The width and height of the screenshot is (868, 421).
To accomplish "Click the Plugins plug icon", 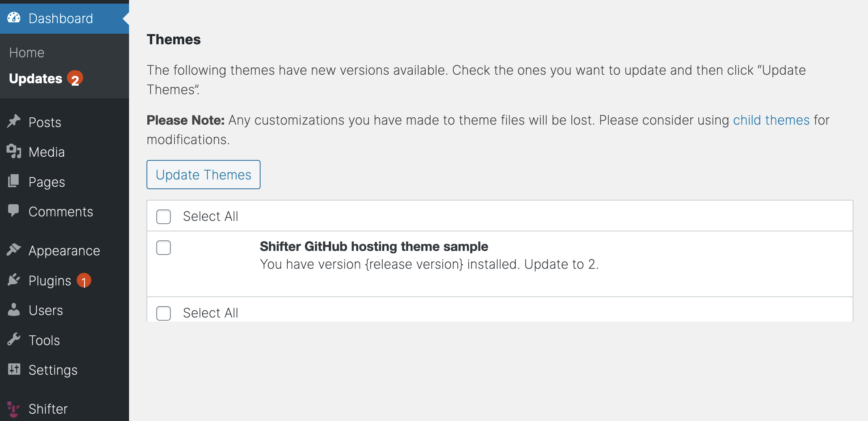I will tap(14, 280).
